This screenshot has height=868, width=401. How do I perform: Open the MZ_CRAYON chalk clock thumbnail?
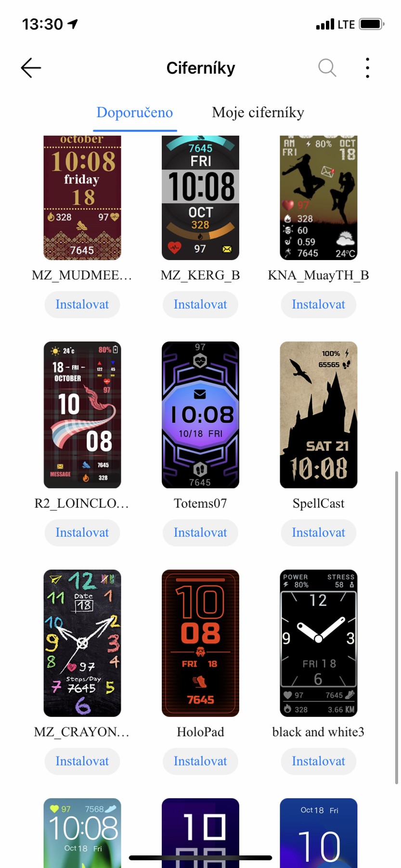82,643
